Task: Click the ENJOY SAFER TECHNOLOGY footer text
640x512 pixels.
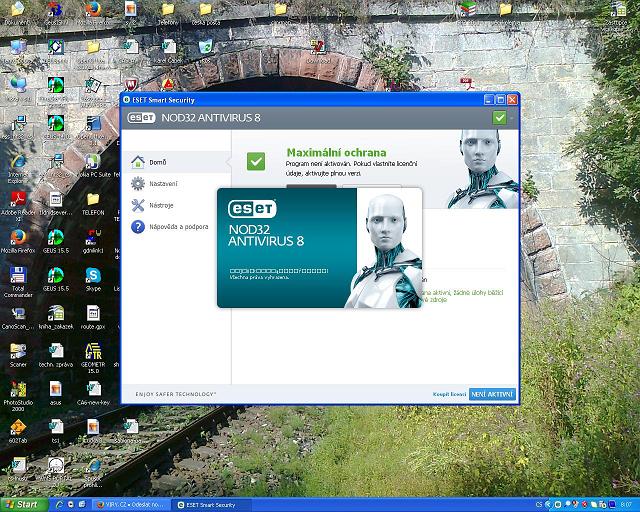Action: [x=176, y=394]
